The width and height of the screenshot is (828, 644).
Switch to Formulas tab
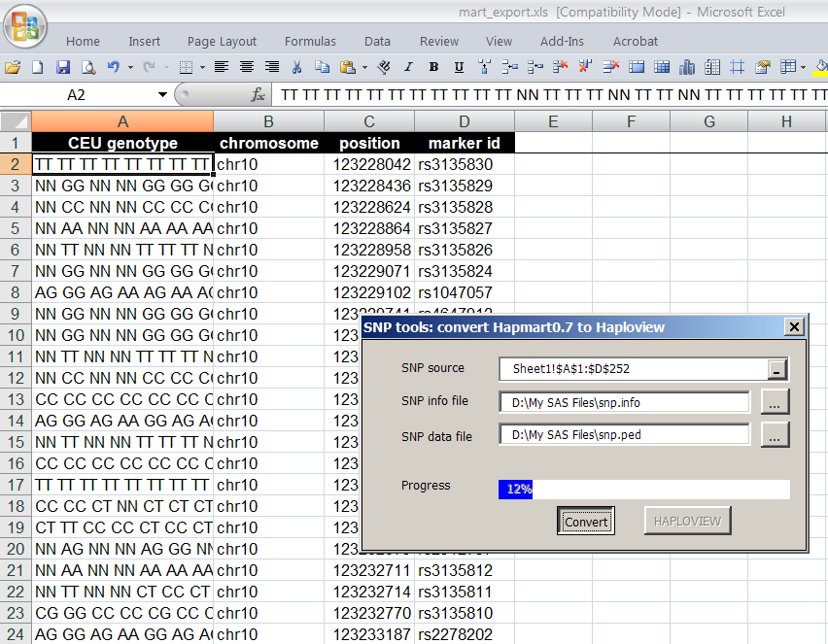point(310,41)
